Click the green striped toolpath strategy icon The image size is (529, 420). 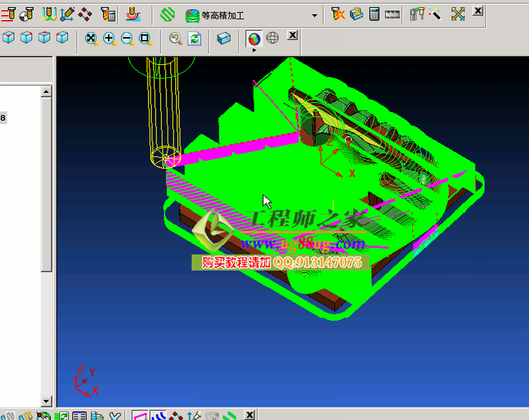click(x=167, y=14)
